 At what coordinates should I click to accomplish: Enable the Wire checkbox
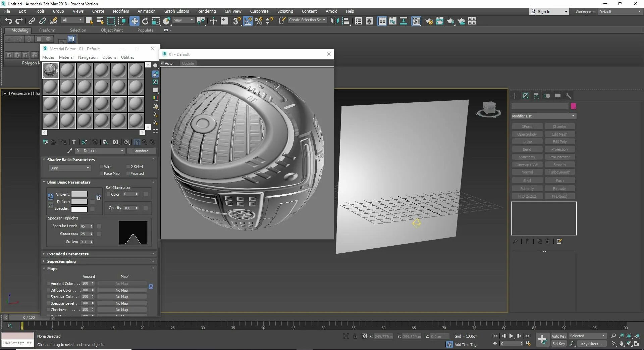[101, 167]
